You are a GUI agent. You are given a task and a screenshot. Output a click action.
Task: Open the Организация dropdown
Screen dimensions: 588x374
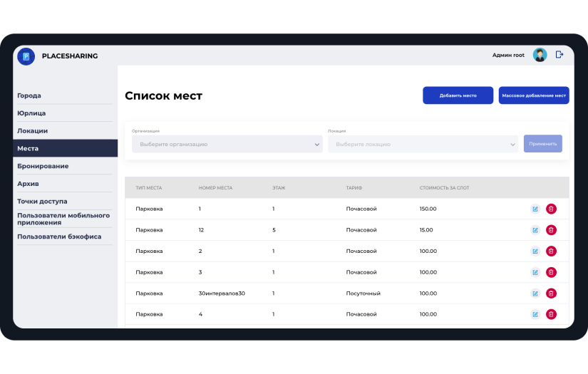[x=227, y=145]
